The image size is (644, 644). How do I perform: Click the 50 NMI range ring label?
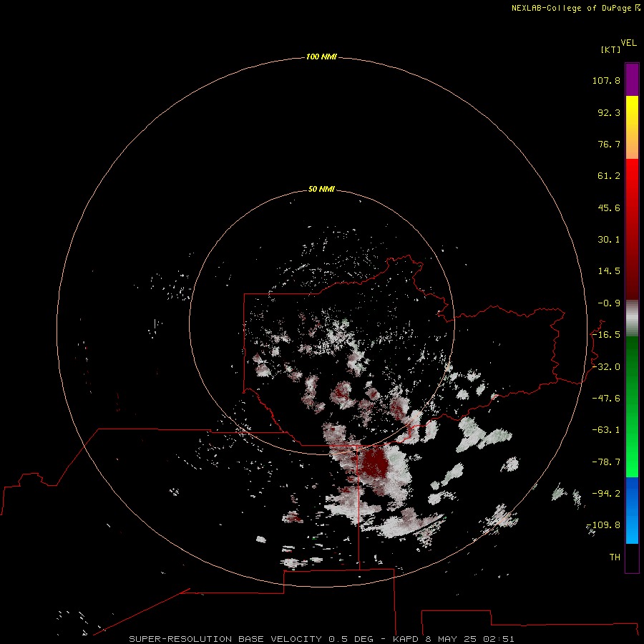click(x=321, y=189)
